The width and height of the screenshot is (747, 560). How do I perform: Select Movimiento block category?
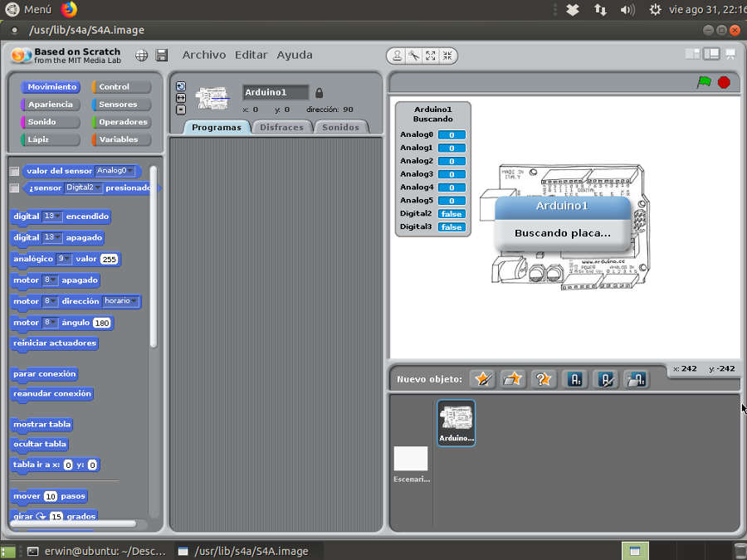pyautogui.click(x=51, y=86)
